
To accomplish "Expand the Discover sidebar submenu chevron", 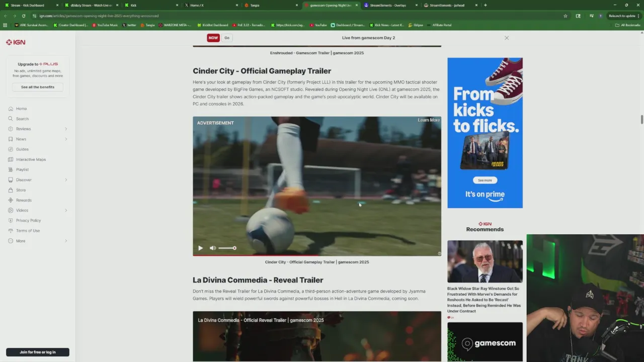I will (66, 179).
